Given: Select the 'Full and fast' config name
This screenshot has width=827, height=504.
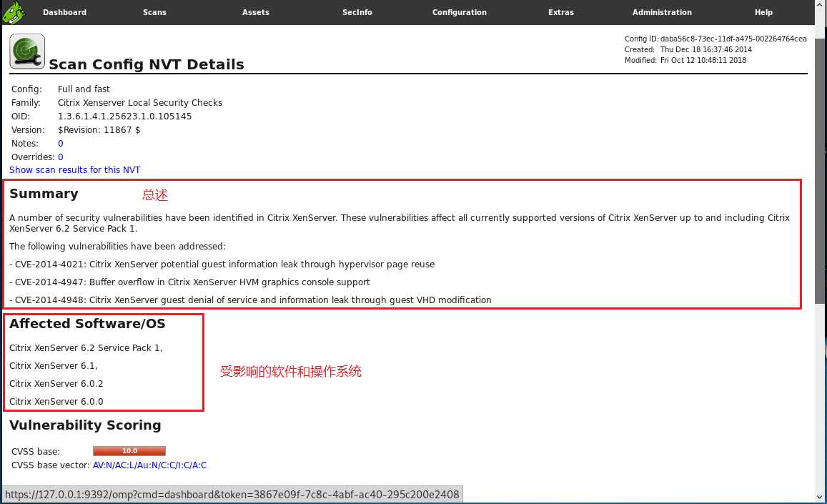Looking at the screenshot, I should pyautogui.click(x=84, y=89).
